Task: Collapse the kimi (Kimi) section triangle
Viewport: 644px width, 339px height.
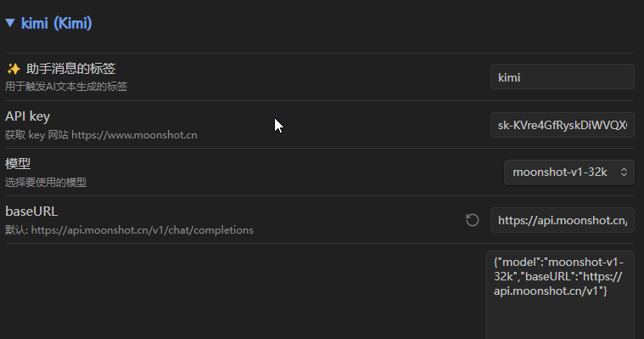Action: point(10,23)
